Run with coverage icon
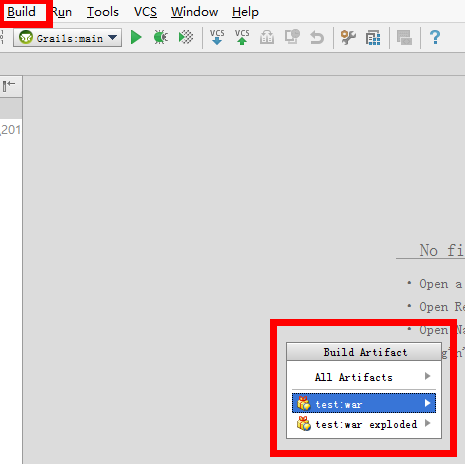This screenshot has height=464, width=465. (x=186, y=37)
